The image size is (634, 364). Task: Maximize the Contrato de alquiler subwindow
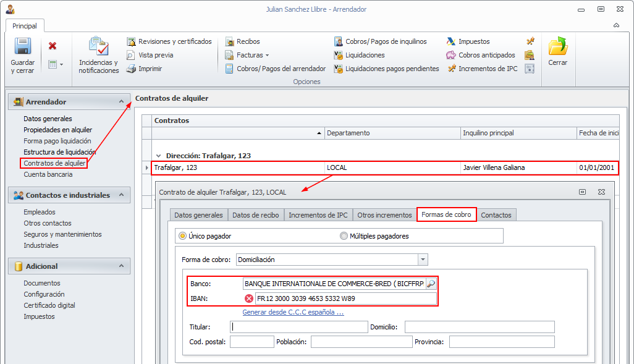coord(582,192)
